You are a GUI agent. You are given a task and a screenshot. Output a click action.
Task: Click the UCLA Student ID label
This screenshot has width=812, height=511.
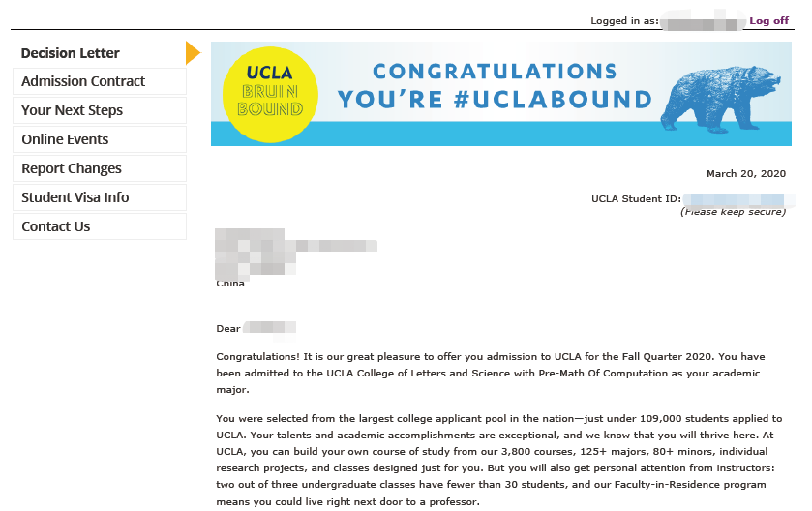coord(636,198)
